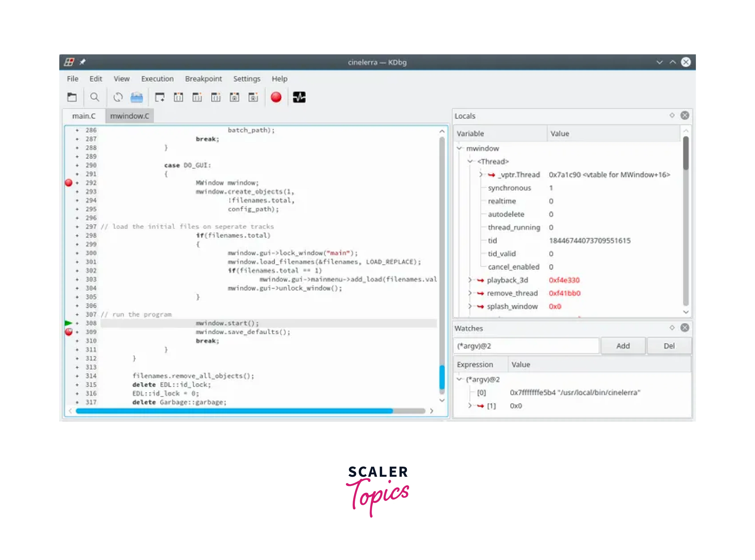
Task: Expand the [1] entry in Watches
Action: click(x=470, y=406)
